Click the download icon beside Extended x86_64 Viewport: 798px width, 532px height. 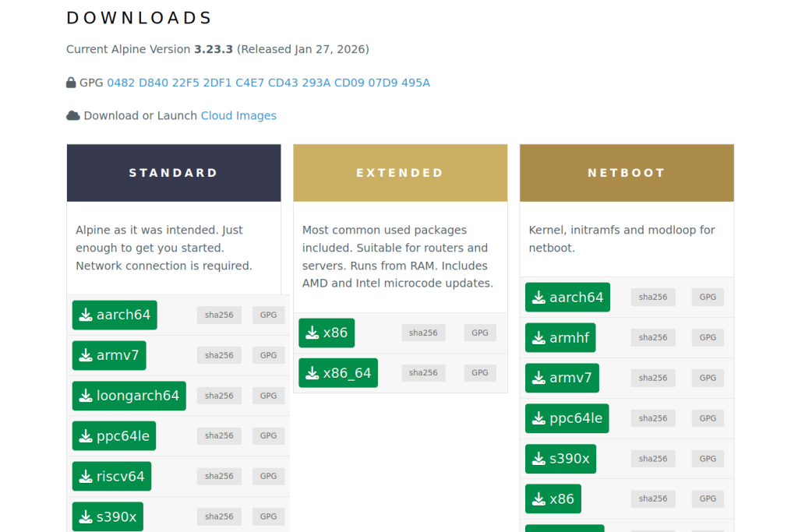312,373
